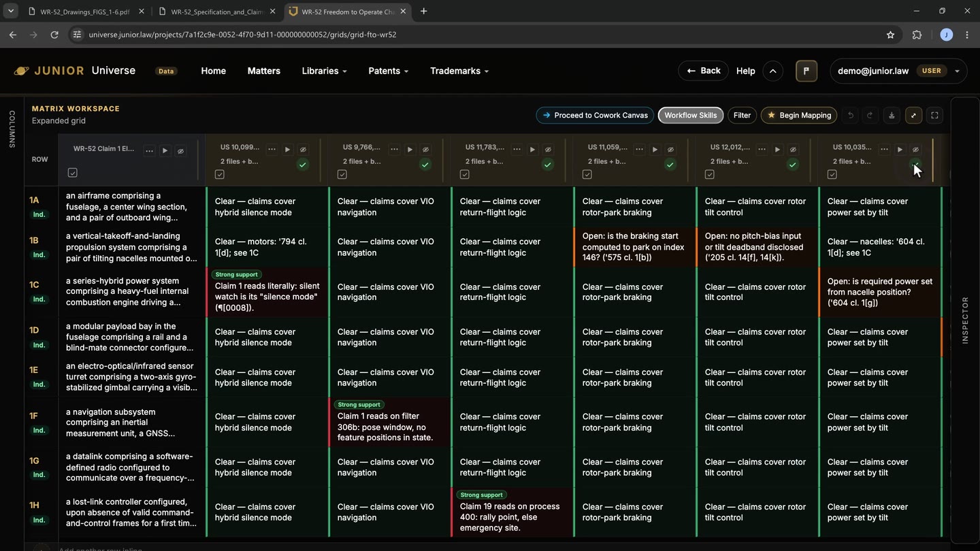Tick the checkbox under US 12,012 column

pos(710,174)
